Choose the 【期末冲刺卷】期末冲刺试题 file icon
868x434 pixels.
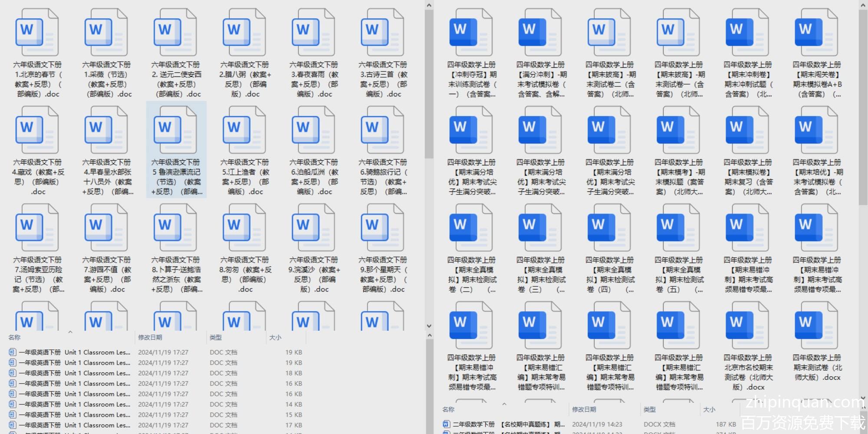(x=747, y=33)
